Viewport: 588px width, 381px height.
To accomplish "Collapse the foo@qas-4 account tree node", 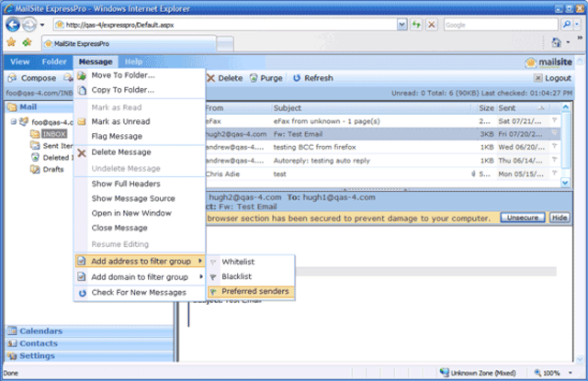I will [13, 121].
